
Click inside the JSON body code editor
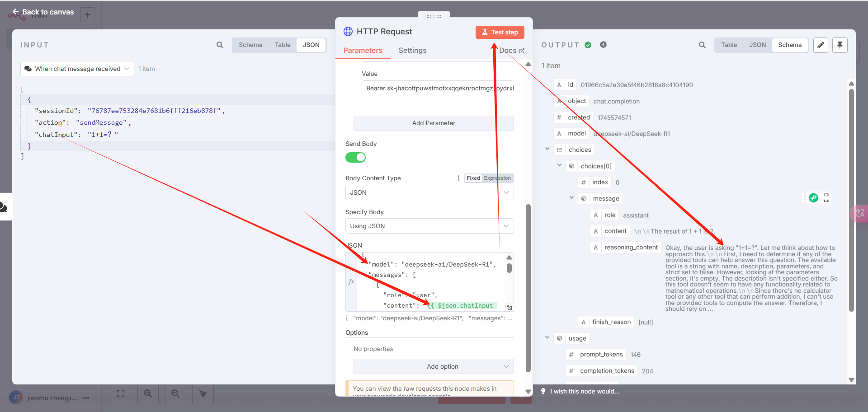tap(430, 282)
